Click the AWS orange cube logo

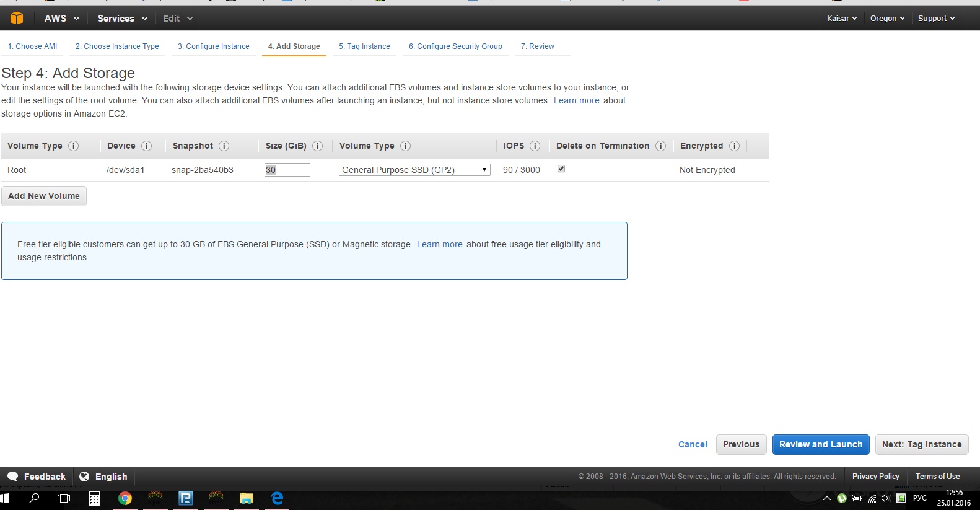point(17,18)
